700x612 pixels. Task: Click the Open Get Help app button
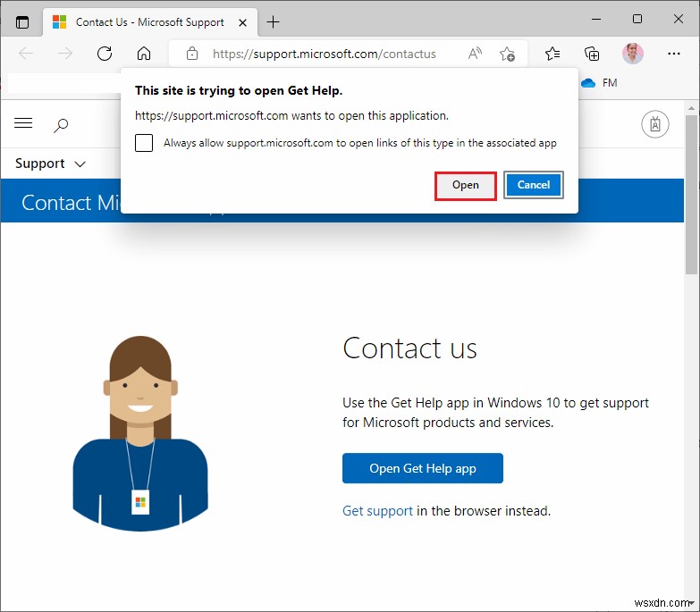tap(423, 468)
